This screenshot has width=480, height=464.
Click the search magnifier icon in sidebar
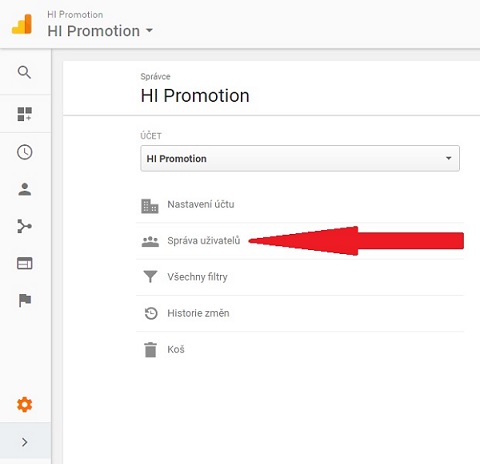pos(24,72)
